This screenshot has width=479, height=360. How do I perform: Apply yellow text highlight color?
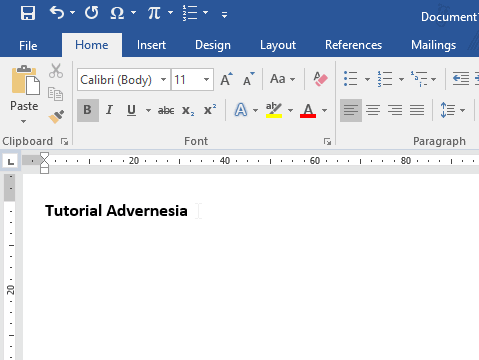pyautogui.click(x=274, y=110)
